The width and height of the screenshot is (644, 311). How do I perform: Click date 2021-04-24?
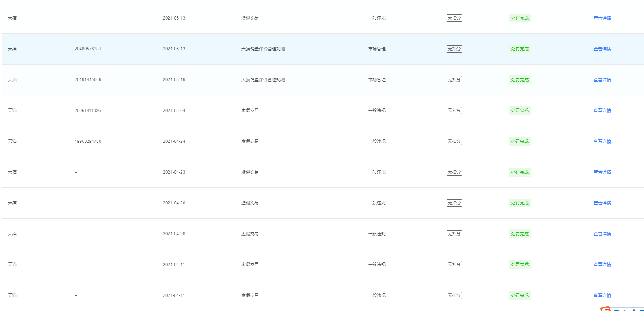[x=174, y=141]
